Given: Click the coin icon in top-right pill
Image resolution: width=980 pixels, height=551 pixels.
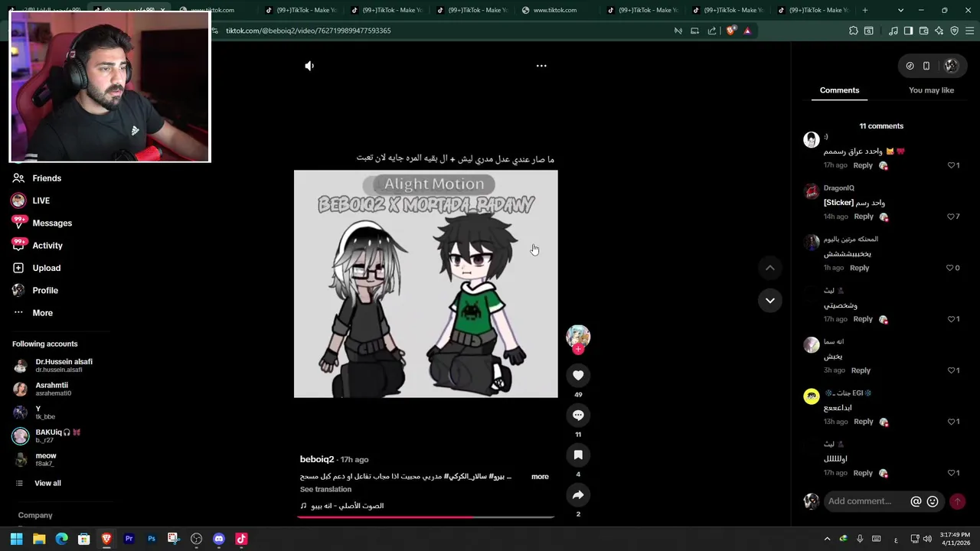Looking at the screenshot, I should tap(910, 66).
